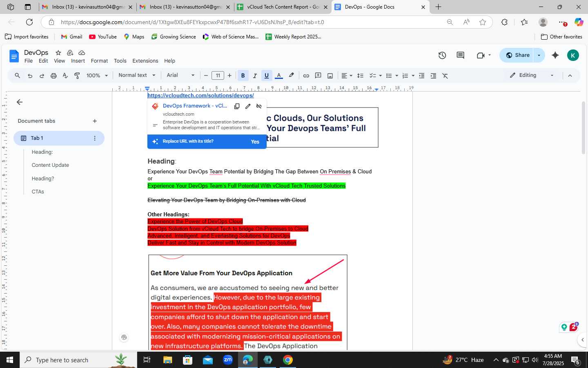Screen dimensions: 588x368
Task: Insert a numbered list
Action: pos(405,76)
